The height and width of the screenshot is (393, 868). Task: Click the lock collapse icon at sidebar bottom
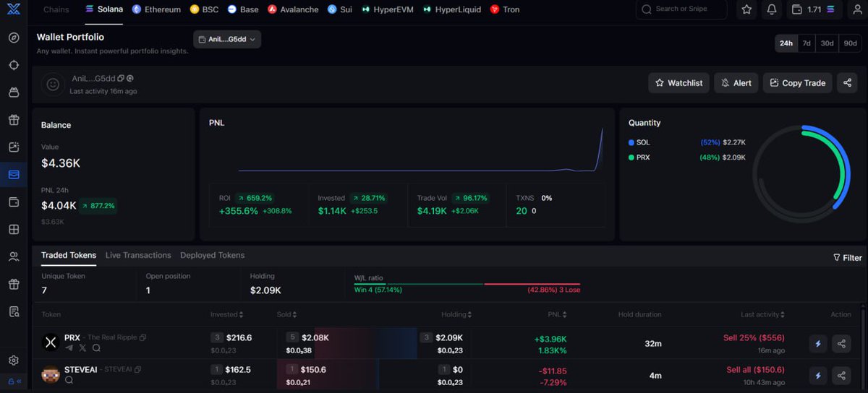click(14, 381)
